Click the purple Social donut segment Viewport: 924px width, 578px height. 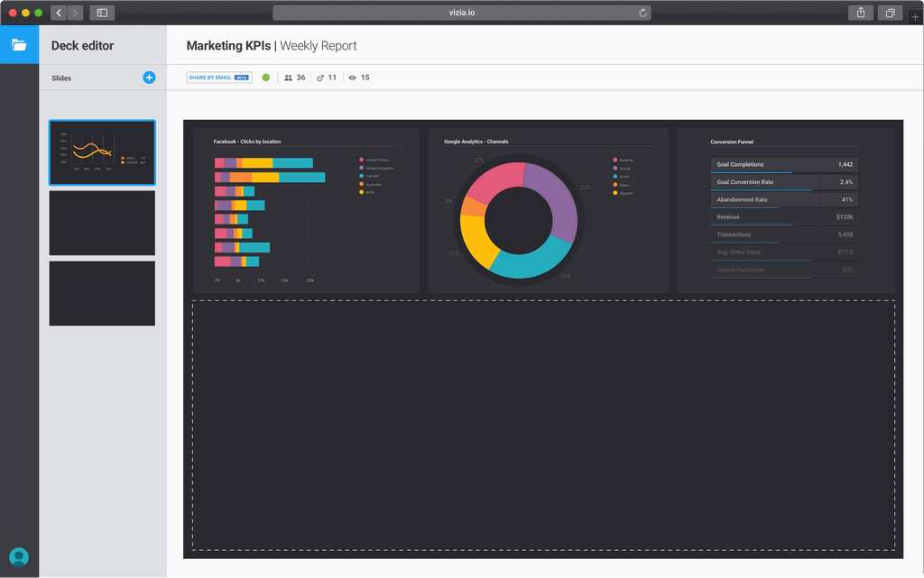(x=556, y=200)
